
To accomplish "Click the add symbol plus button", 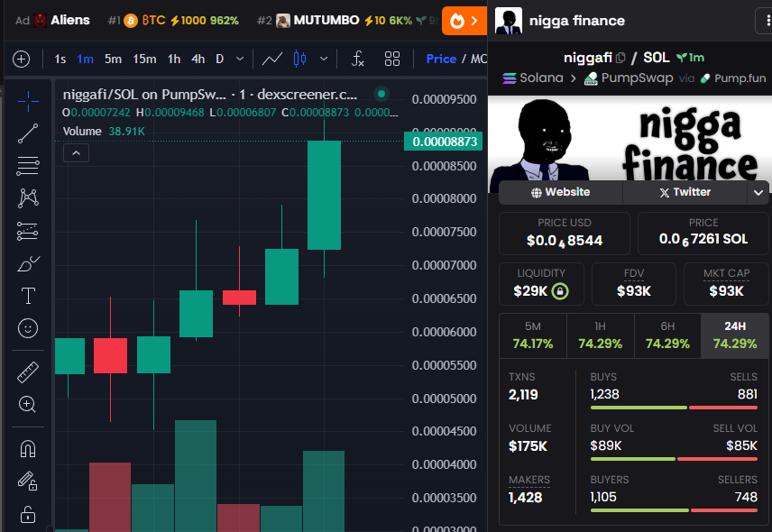I will pyautogui.click(x=21, y=59).
